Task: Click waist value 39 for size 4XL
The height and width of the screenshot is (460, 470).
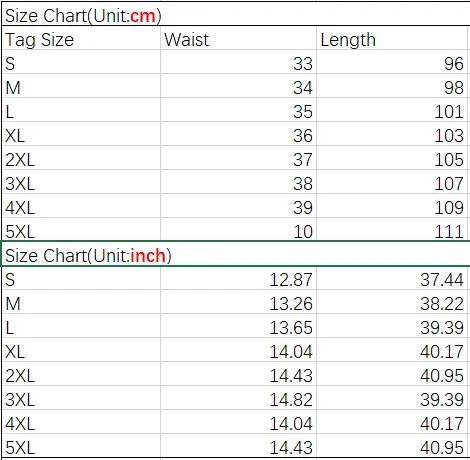Action: [x=238, y=206]
